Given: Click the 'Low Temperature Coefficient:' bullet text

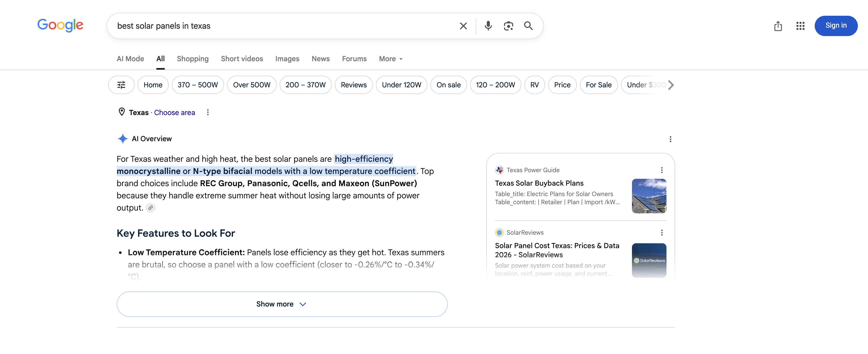Looking at the screenshot, I should click(186, 252).
